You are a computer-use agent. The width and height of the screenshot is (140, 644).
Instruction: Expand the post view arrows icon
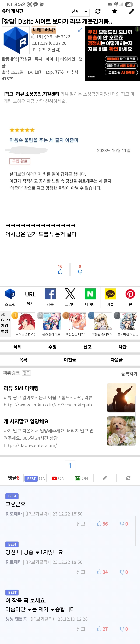coord(80,30)
